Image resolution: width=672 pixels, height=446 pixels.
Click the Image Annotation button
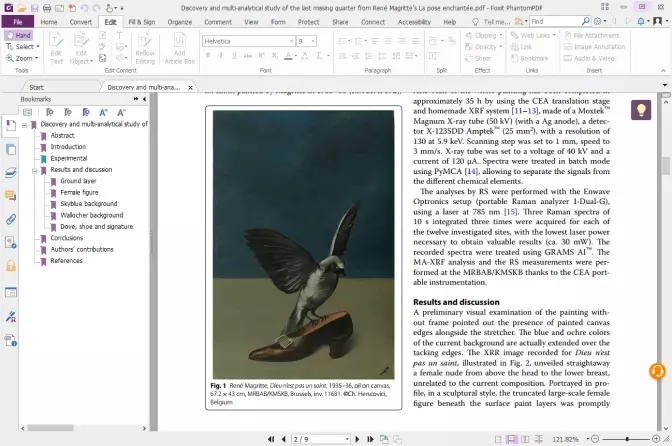[594, 47]
